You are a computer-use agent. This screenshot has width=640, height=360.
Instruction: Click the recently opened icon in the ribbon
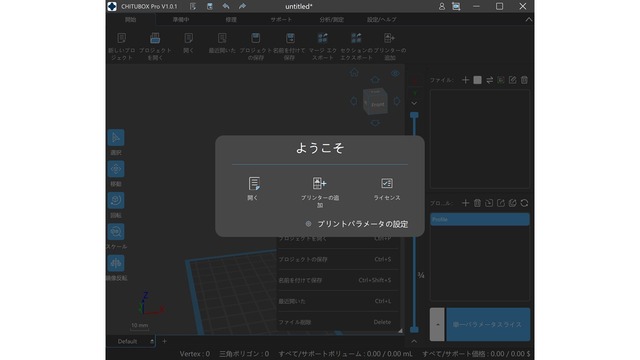point(222,38)
